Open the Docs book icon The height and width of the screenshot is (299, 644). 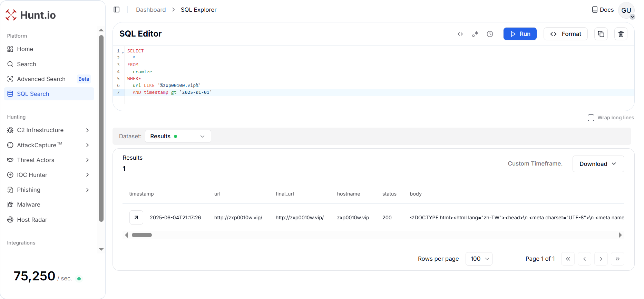[595, 10]
